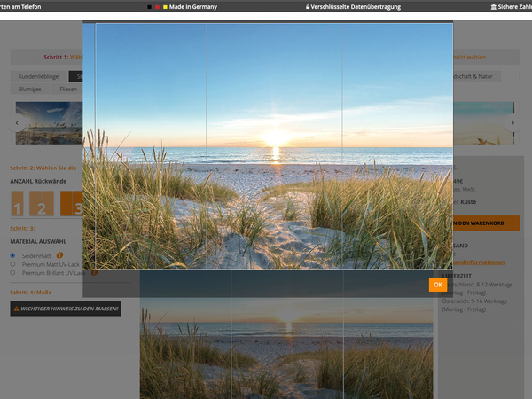
Task: Click the Schritt 4: Maße heading
Action: pyautogui.click(x=31, y=292)
